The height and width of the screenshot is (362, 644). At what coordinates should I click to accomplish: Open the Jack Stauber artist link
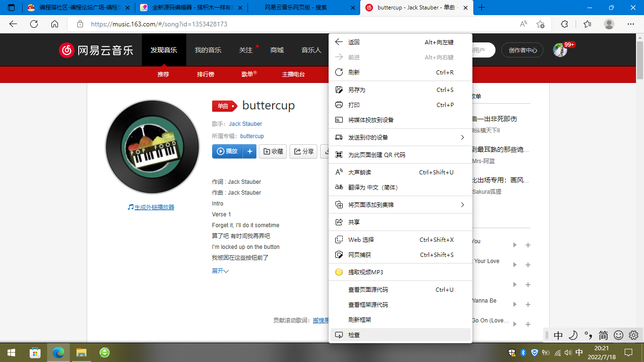245,124
